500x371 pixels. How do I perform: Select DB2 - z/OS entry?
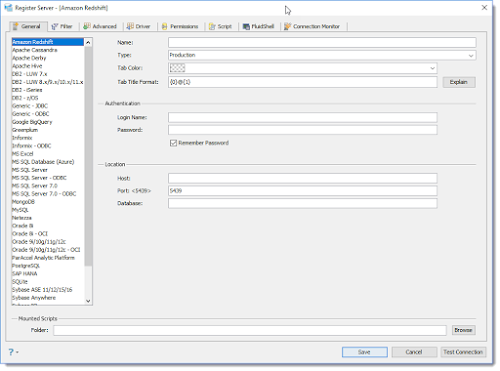(48, 98)
